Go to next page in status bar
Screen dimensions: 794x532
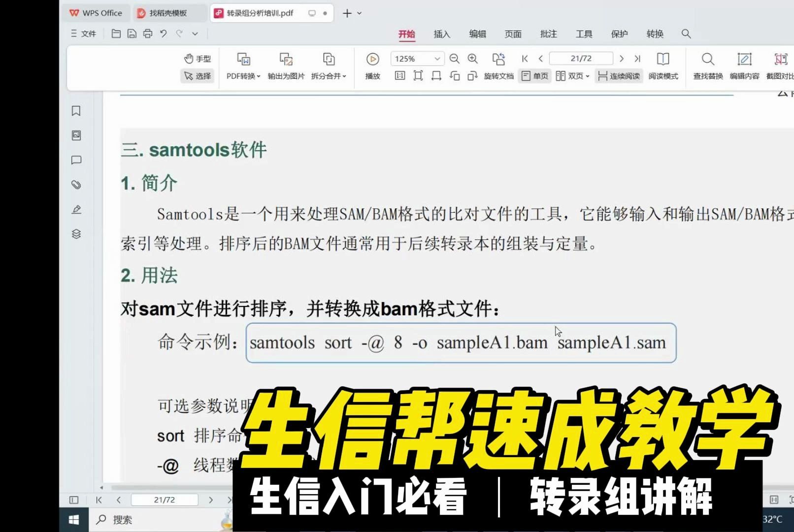pyautogui.click(x=211, y=500)
